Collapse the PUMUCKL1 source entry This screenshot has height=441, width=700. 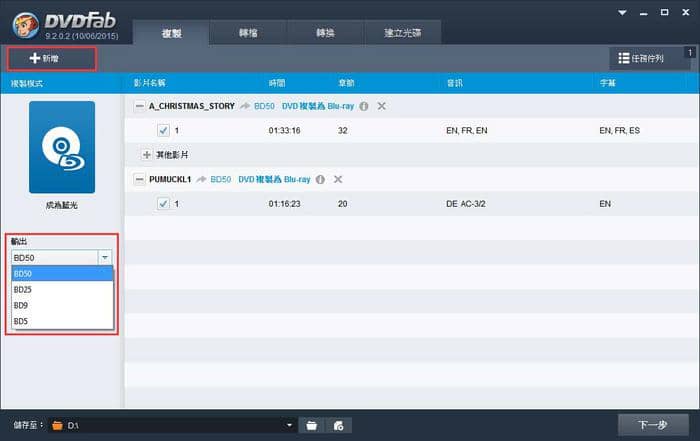click(x=140, y=179)
